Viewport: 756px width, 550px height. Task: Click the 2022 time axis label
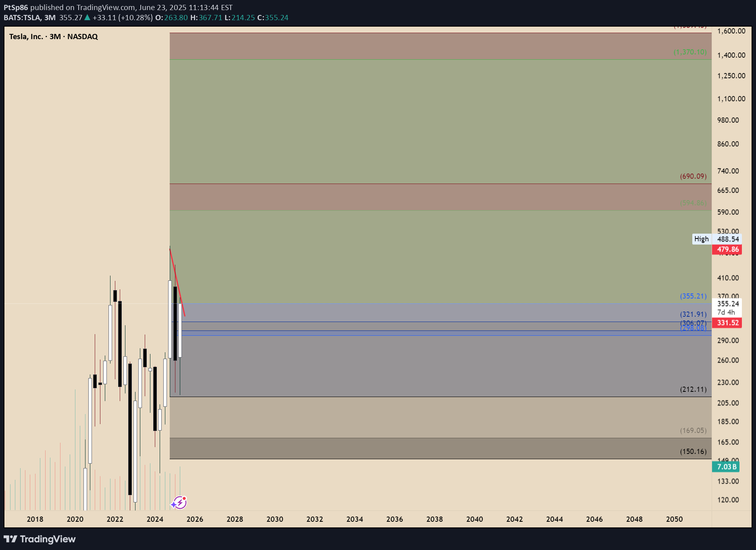pyautogui.click(x=115, y=519)
